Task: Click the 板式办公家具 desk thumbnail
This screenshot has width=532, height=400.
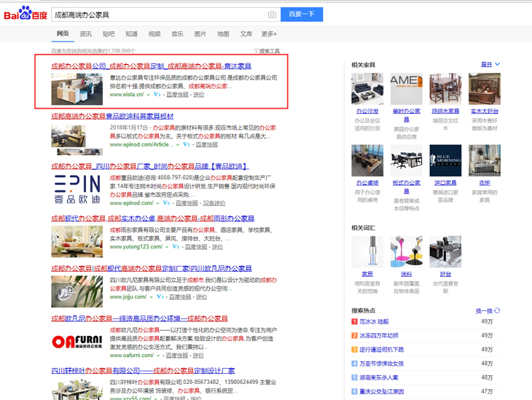Action: [407, 160]
